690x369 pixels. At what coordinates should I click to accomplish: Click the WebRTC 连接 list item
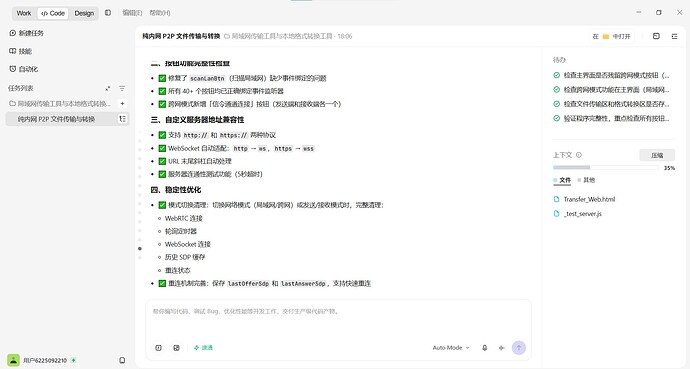point(184,218)
